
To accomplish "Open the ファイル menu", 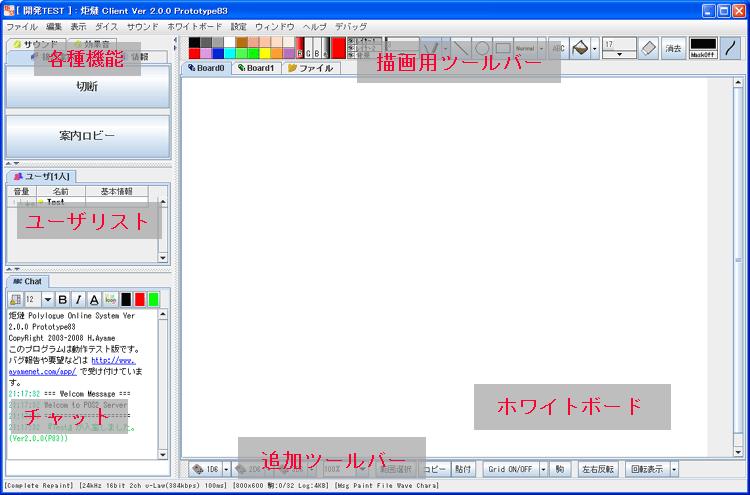I will (22, 26).
